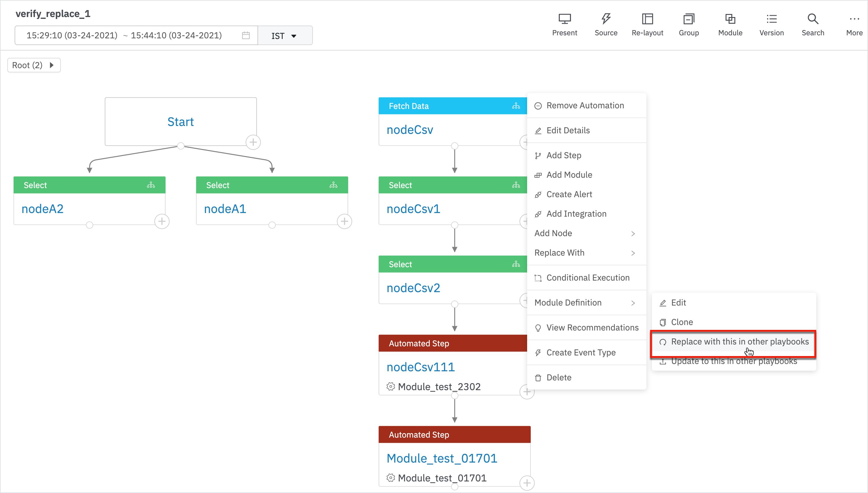Click the verify_replace_1 playbook title

pyautogui.click(x=53, y=14)
